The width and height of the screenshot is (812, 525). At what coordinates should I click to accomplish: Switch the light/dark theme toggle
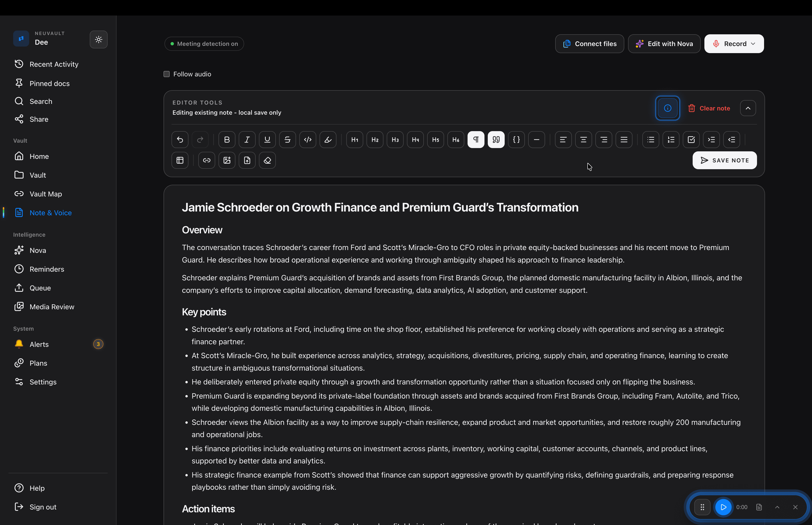(98, 39)
